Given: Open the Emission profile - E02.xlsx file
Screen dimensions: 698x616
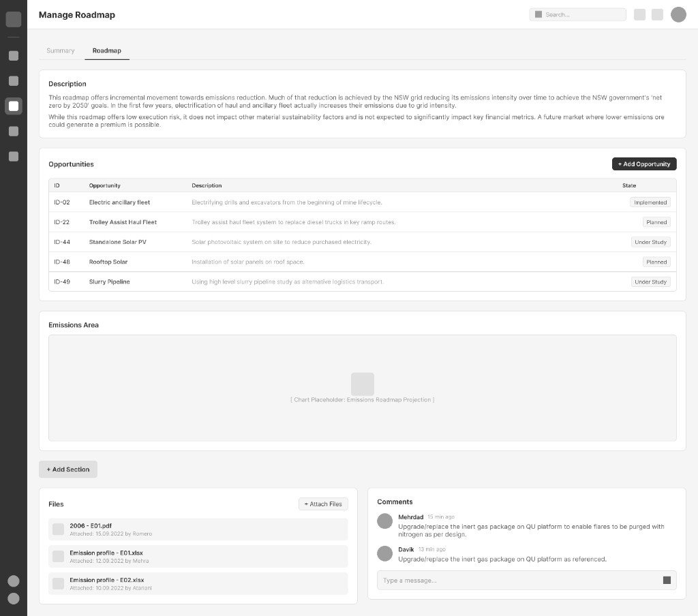Looking at the screenshot, I should pos(198,583).
